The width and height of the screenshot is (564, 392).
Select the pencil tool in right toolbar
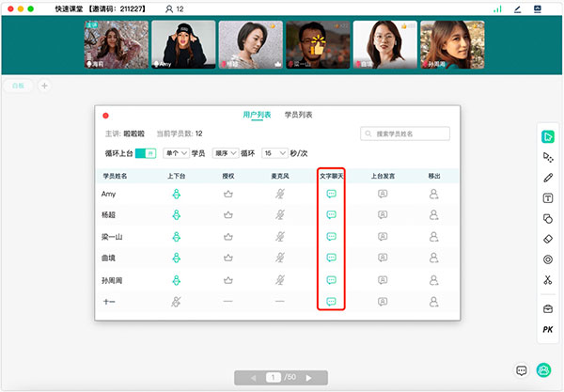(547, 178)
